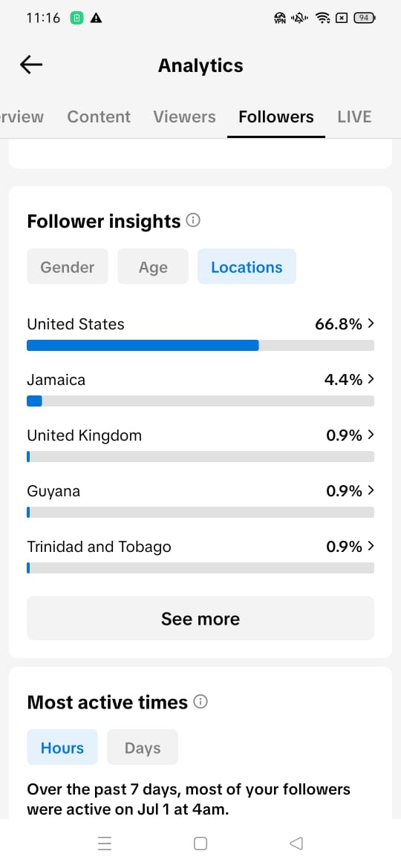Select Days under Most active times
Screen dimensions: 401x868
(143, 748)
